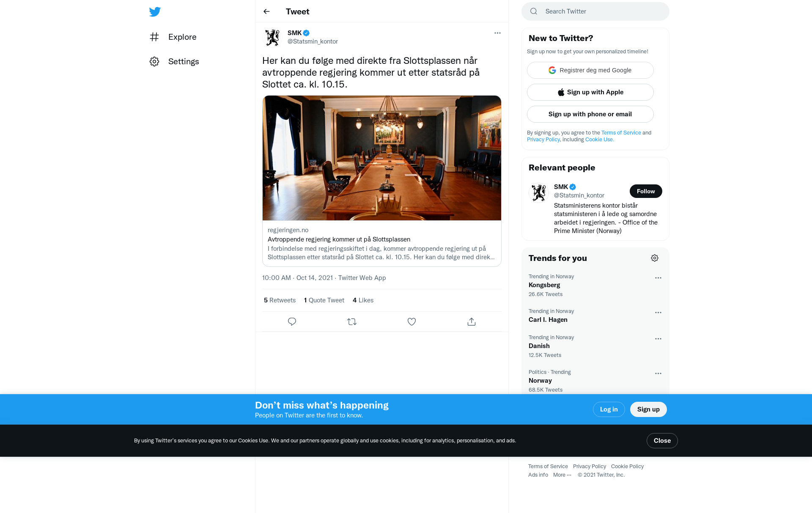Click Sign up with Apple

point(590,92)
